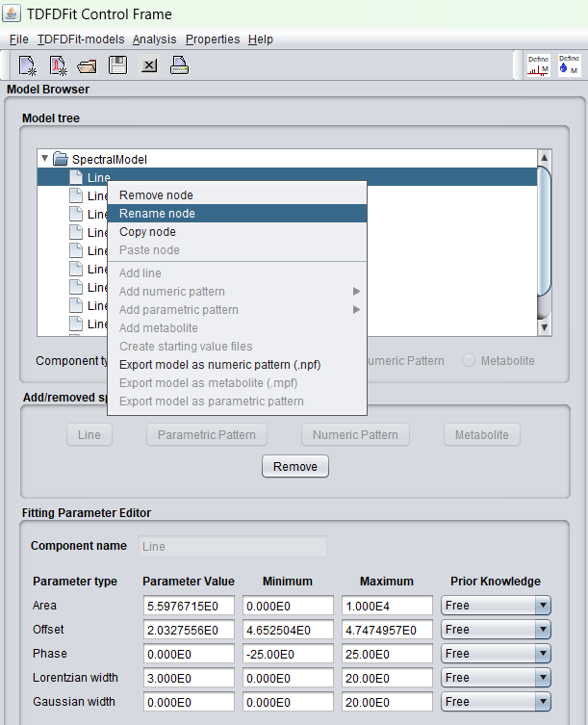Click the print toolbar icon
Viewport: 588px width, 725px height.
pos(179,65)
